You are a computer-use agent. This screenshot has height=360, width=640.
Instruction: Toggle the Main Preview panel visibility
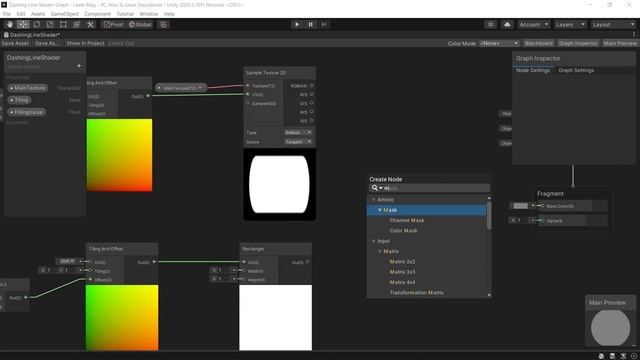pos(620,43)
